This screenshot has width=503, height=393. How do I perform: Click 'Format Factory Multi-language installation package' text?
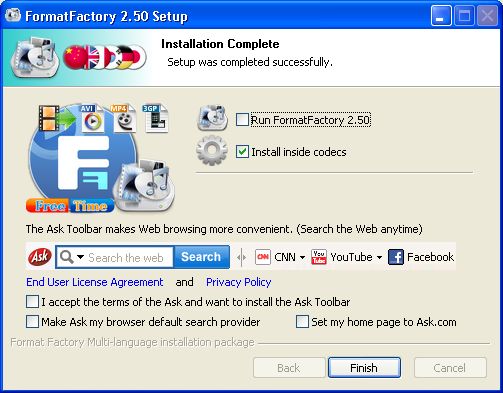[132, 342]
